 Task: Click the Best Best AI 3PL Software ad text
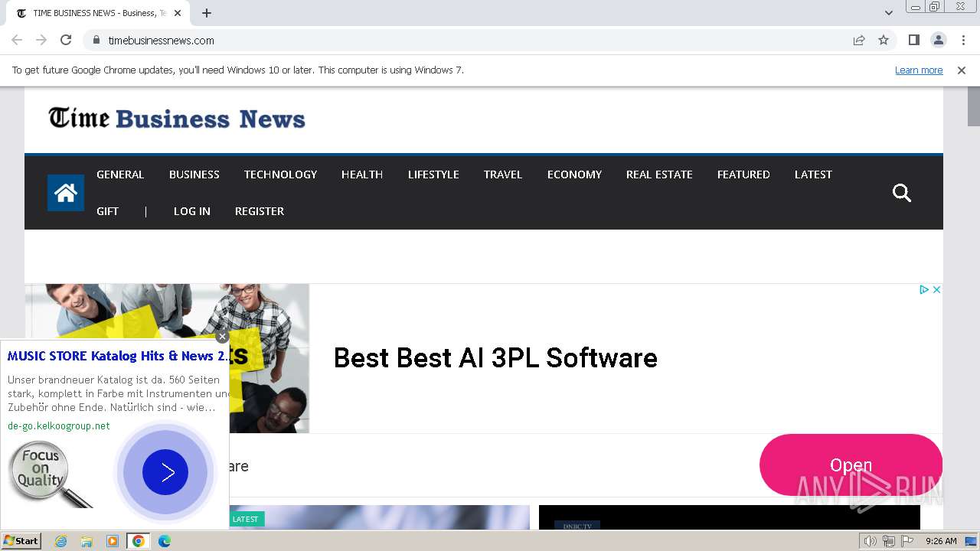pyautogui.click(x=495, y=358)
